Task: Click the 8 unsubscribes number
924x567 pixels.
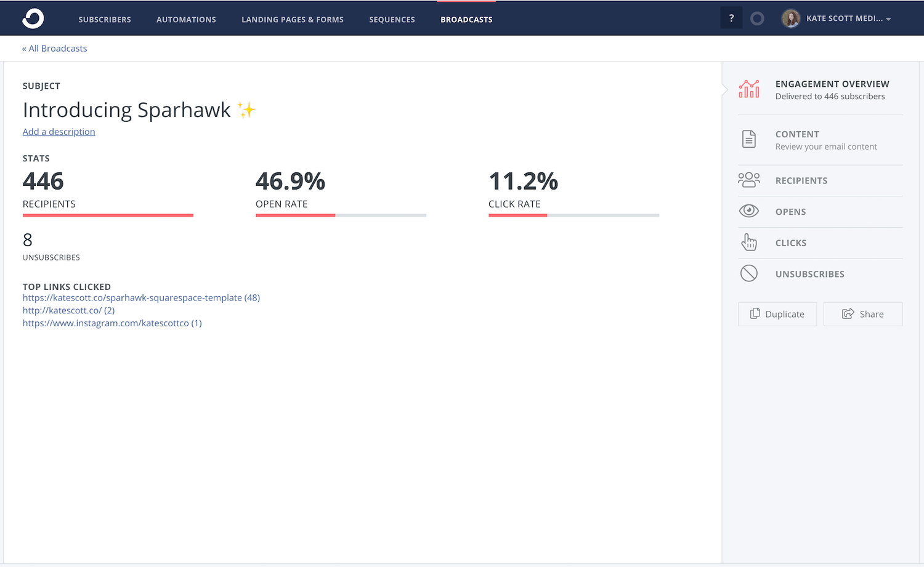Action: tap(28, 240)
